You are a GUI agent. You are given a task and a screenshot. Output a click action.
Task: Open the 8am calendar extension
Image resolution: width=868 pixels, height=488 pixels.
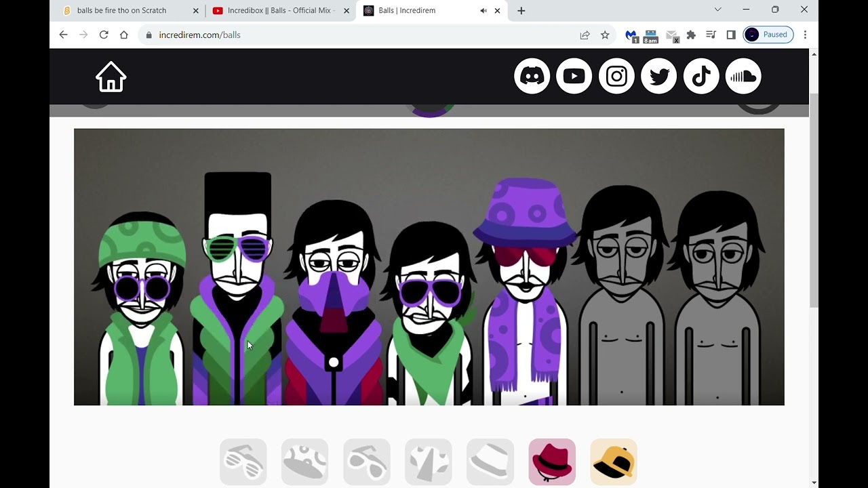point(651,35)
